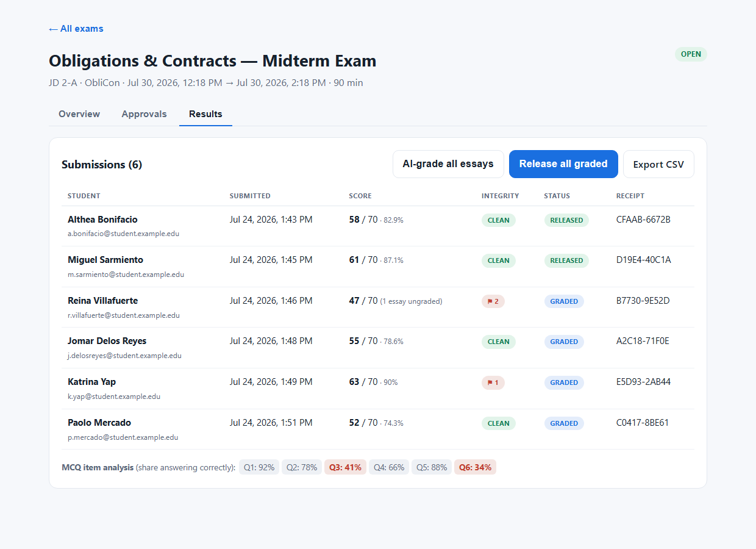
Task: Select student name Althea Bonifacio
Action: [102, 220]
